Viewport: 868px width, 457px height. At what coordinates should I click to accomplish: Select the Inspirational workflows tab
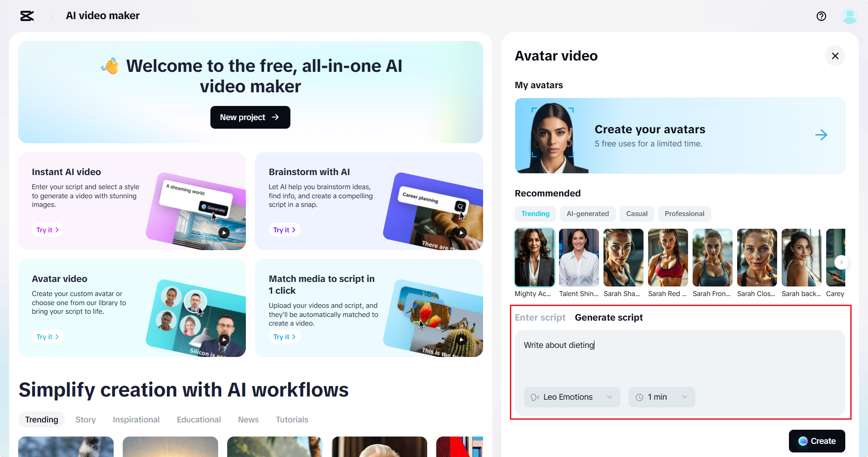[x=136, y=420]
